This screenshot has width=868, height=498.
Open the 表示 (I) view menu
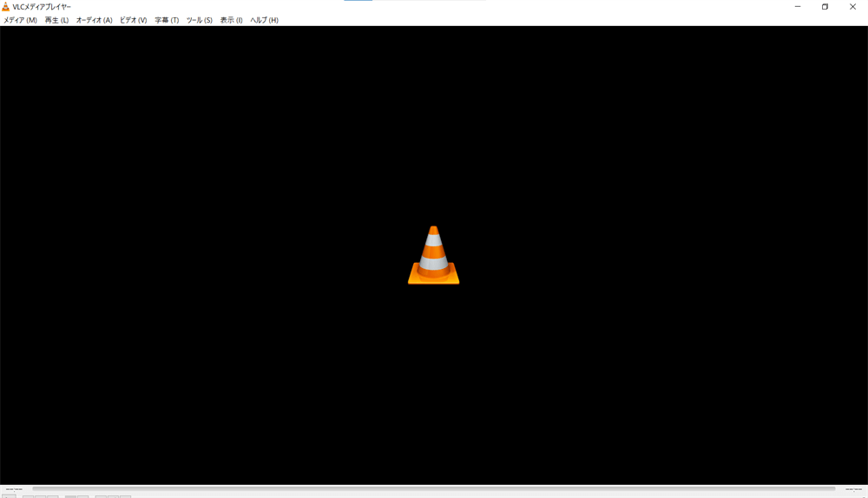point(232,20)
